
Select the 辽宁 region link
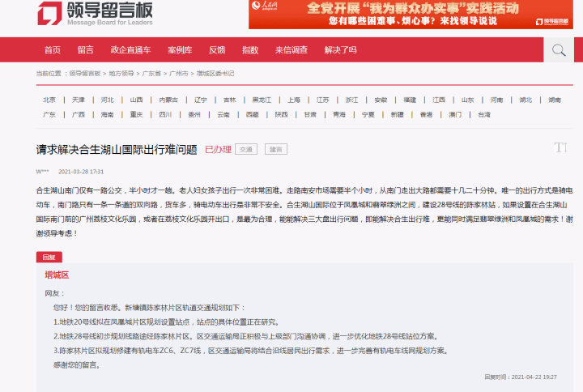(201, 100)
